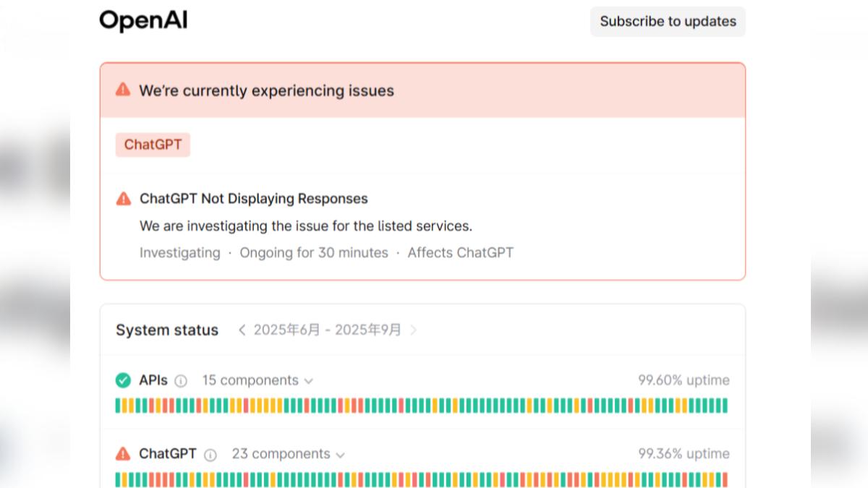Click chevron after 15 components
Screen dimensions: 868x488
tap(309, 381)
